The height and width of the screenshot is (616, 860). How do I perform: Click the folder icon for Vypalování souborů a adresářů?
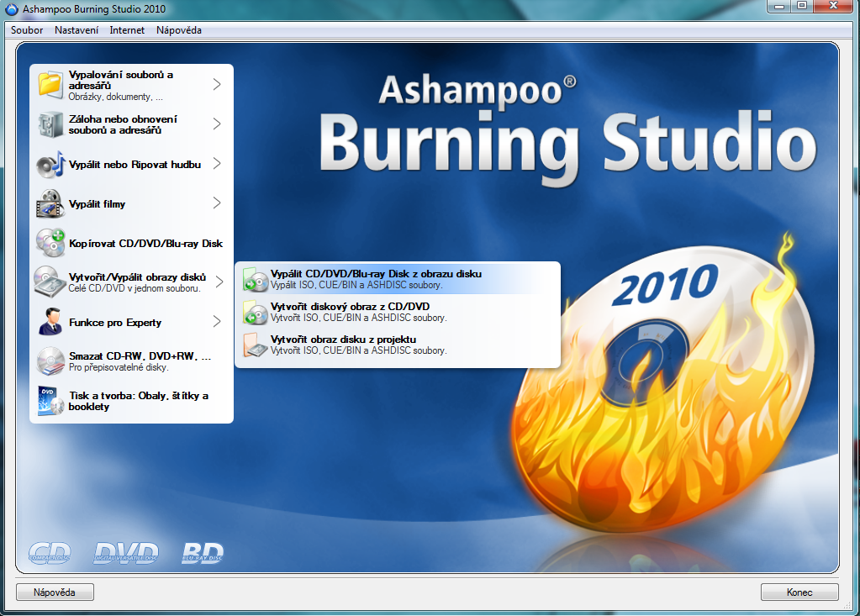coord(50,85)
